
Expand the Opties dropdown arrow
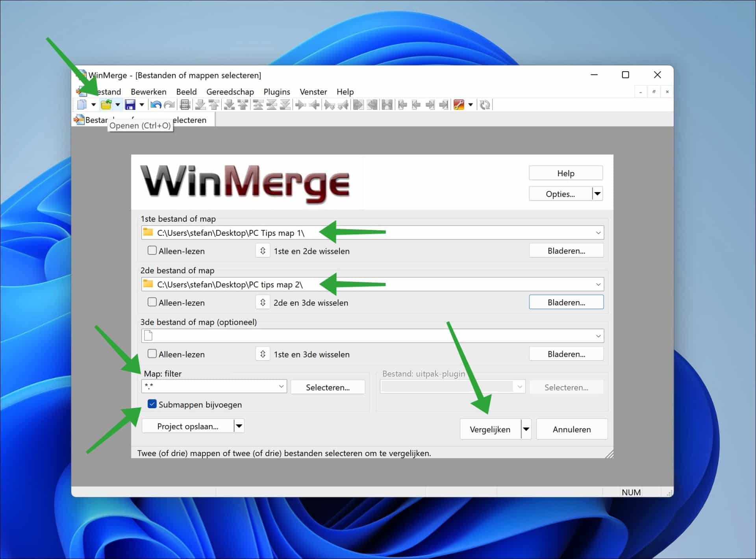coord(598,193)
